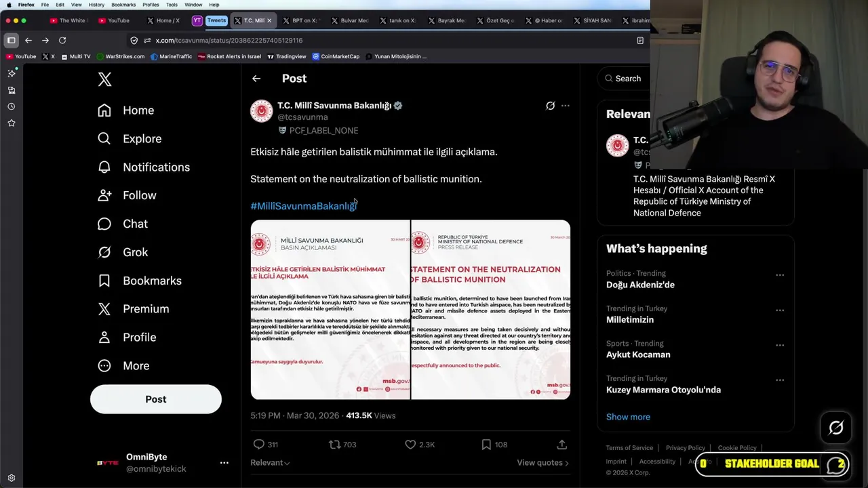868x488 pixels.
Task: Open the Firefox sidebar toggle icon
Action: coord(12,41)
